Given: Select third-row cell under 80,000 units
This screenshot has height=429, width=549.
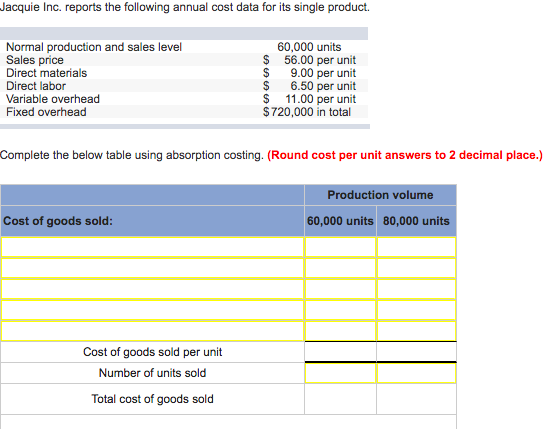Looking at the screenshot, I should pyautogui.click(x=417, y=289).
